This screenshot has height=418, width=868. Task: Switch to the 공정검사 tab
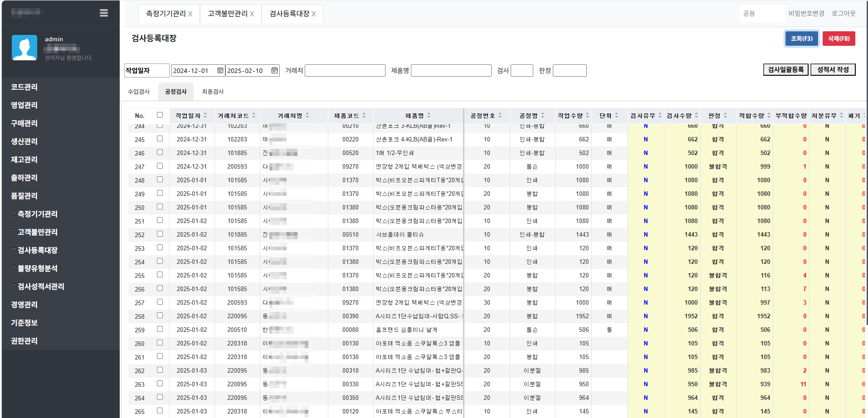[x=176, y=92]
